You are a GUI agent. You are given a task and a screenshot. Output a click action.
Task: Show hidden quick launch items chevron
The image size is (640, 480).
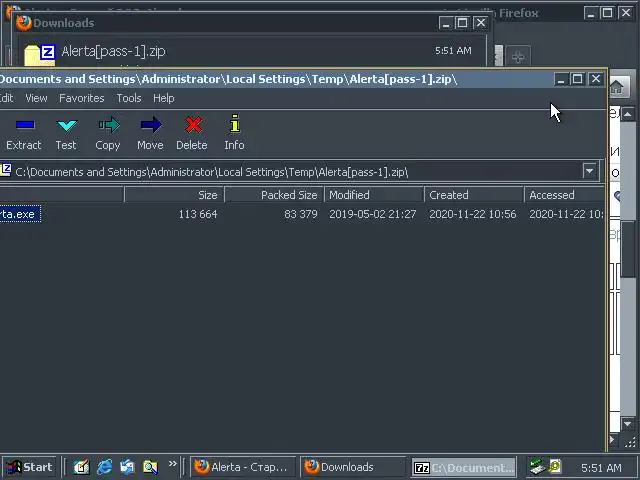coord(173,463)
